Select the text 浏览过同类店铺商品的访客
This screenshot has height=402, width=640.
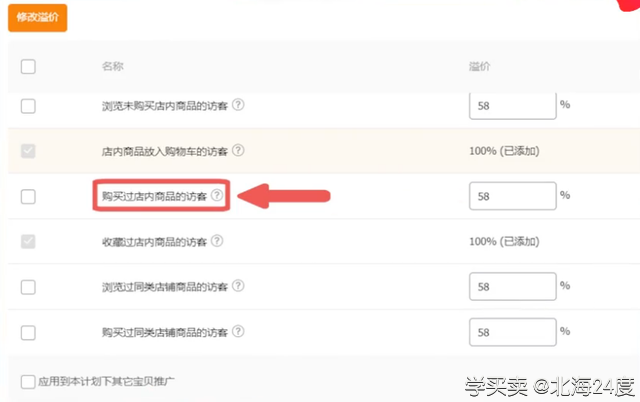click(x=165, y=287)
